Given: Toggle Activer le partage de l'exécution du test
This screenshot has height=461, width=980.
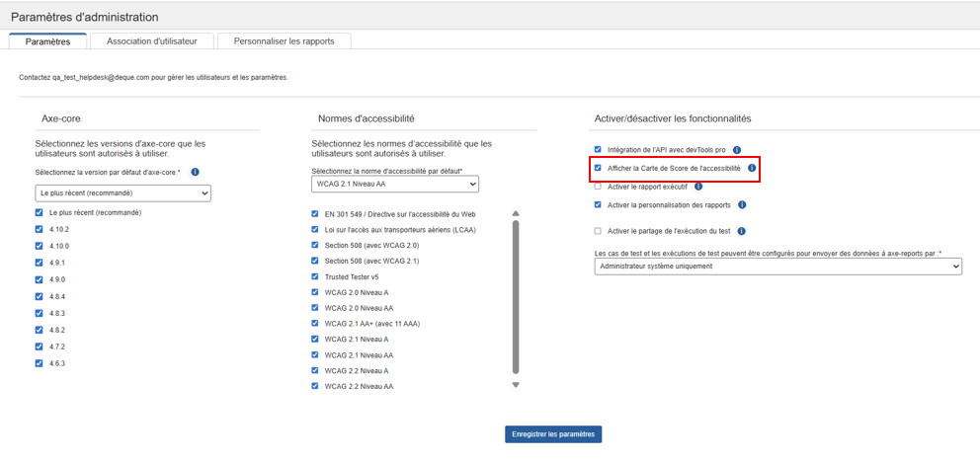Looking at the screenshot, I should pyautogui.click(x=598, y=231).
